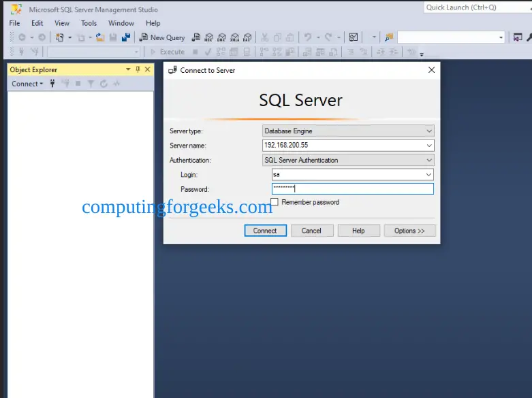Click the Copy toolbar icon
Screen dimensions: 532x398
(277, 37)
